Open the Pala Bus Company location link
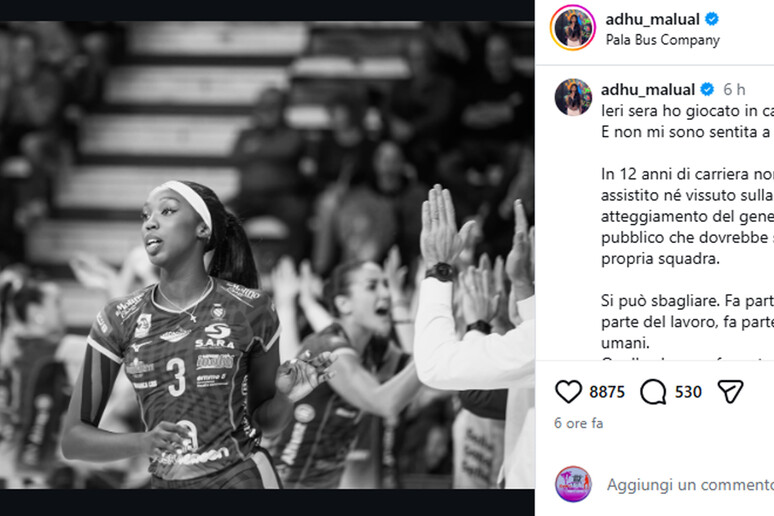 [x=662, y=40]
